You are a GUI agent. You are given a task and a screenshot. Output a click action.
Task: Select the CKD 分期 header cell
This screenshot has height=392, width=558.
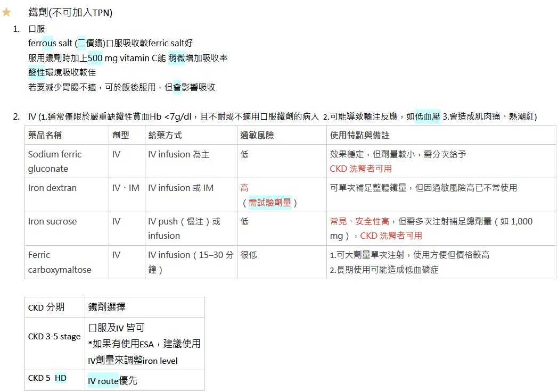tap(46, 307)
